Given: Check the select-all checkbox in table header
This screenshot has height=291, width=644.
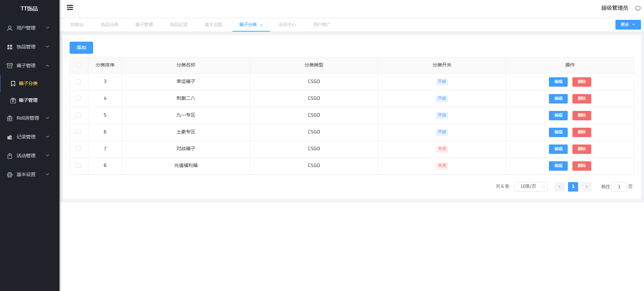Looking at the screenshot, I should 79,65.
